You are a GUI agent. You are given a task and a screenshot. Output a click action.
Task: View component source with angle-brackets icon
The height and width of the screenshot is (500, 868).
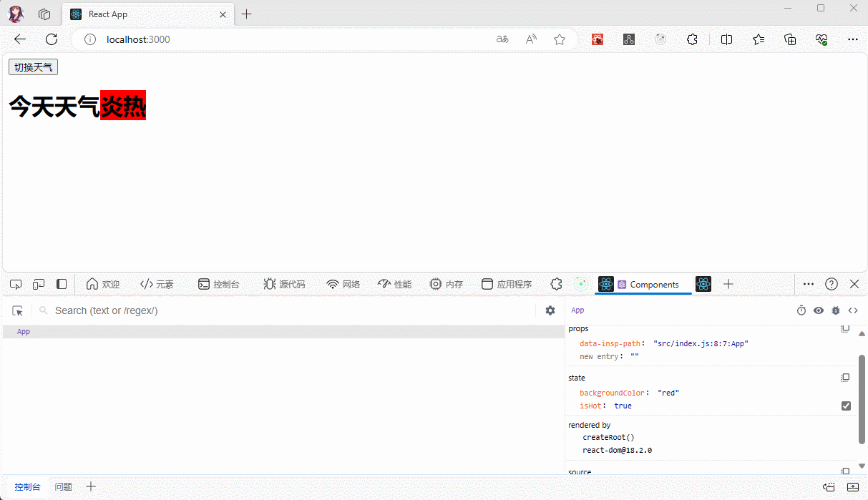pyautogui.click(x=853, y=310)
